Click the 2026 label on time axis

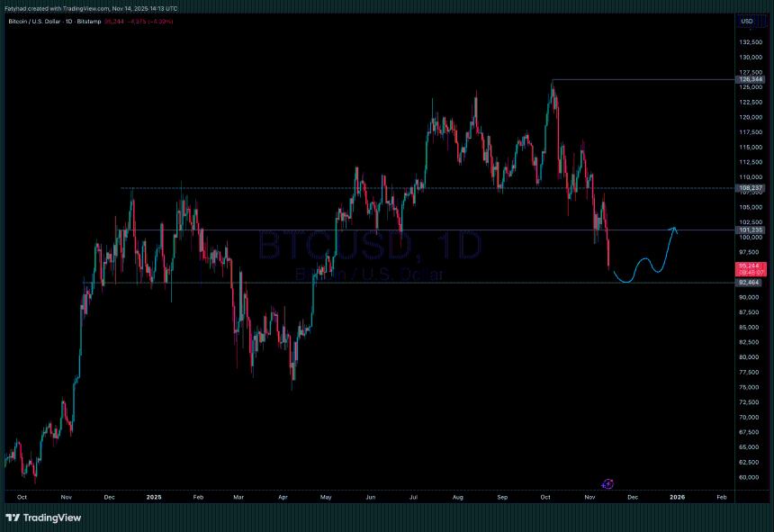[x=677, y=496]
